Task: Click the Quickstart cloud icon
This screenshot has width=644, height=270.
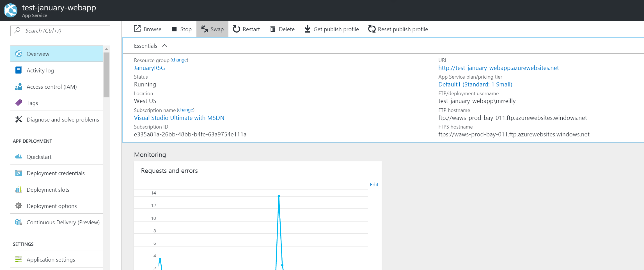Action: point(19,157)
